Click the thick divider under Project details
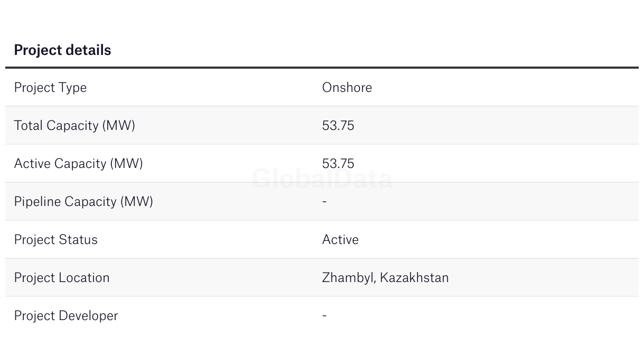Screen dimensions: 644x356 tap(322, 68)
